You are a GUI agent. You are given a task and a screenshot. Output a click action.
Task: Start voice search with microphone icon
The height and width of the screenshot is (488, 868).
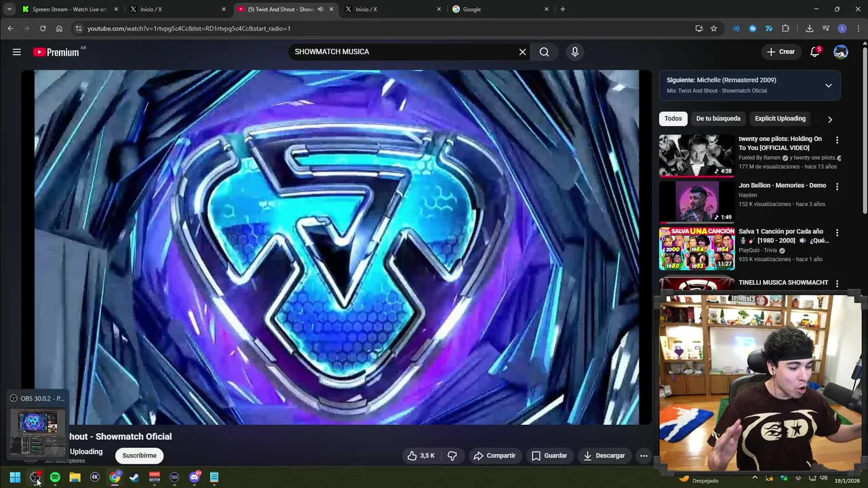point(574,52)
